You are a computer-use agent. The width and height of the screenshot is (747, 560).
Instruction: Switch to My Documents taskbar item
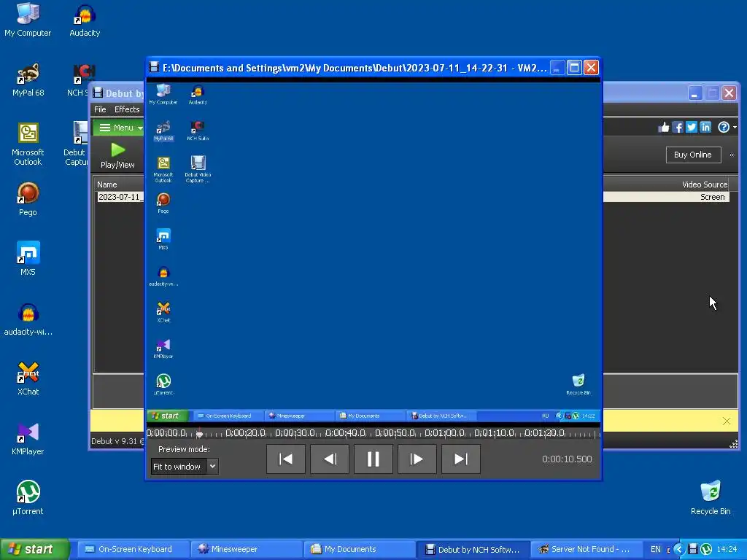pyautogui.click(x=359, y=550)
